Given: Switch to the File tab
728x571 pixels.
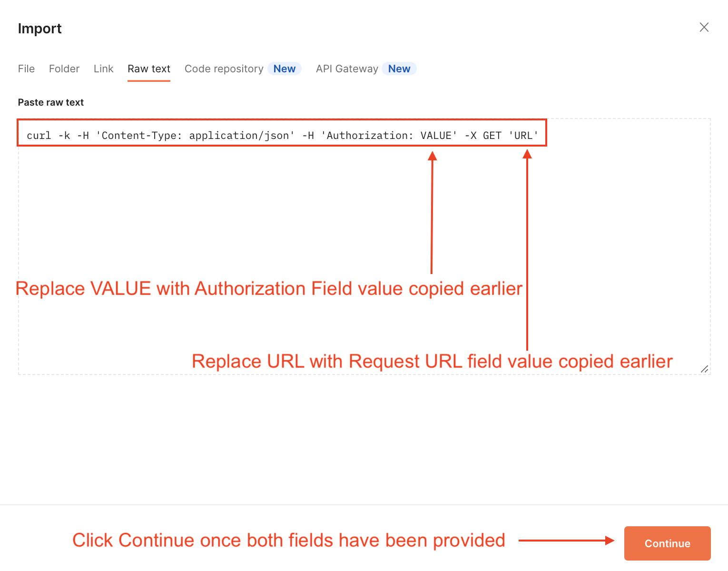Looking at the screenshot, I should click(26, 69).
